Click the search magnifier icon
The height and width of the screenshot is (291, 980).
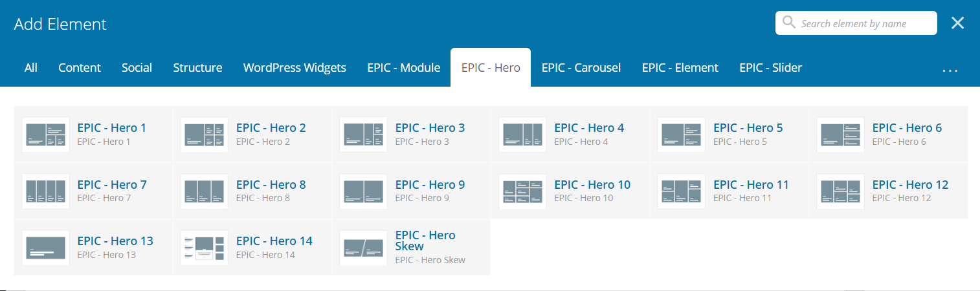pos(789,23)
